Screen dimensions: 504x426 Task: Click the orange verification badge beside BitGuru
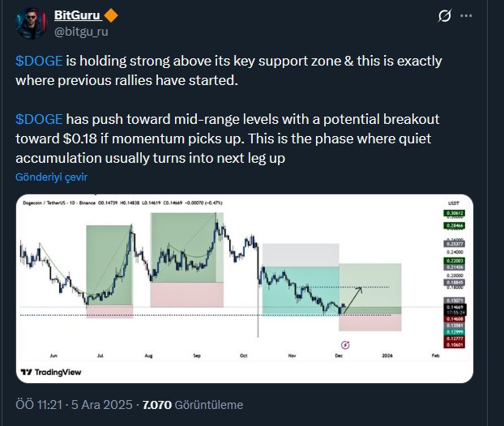pos(111,15)
